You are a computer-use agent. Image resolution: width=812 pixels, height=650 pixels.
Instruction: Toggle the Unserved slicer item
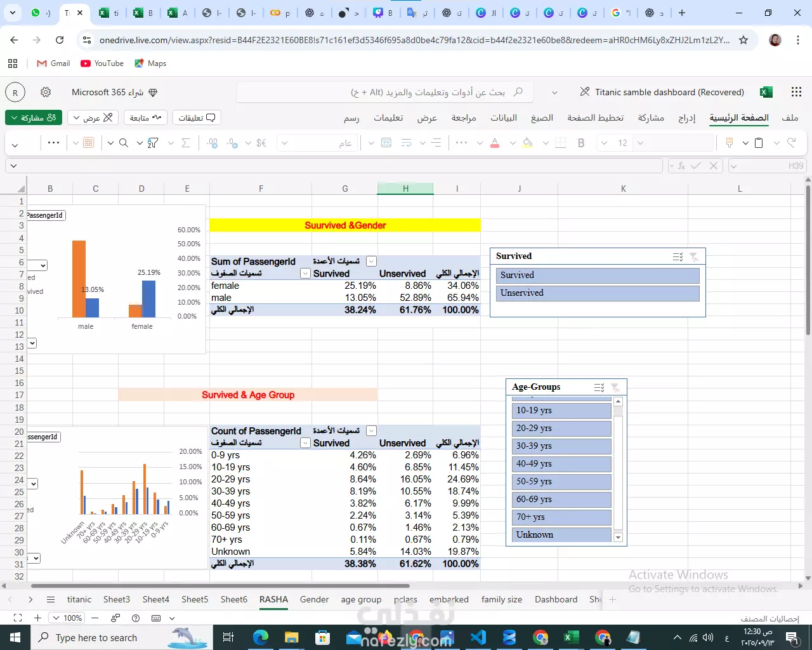[x=598, y=293]
